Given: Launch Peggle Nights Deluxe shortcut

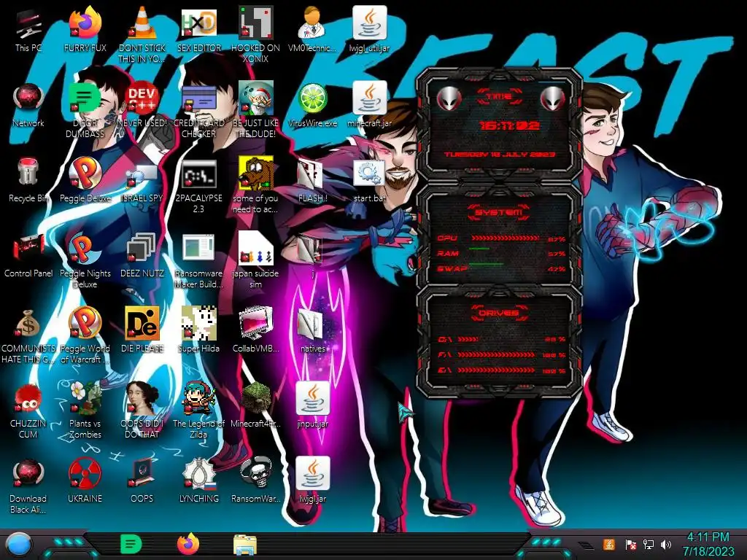Looking at the screenshot, I should point(85,261).
